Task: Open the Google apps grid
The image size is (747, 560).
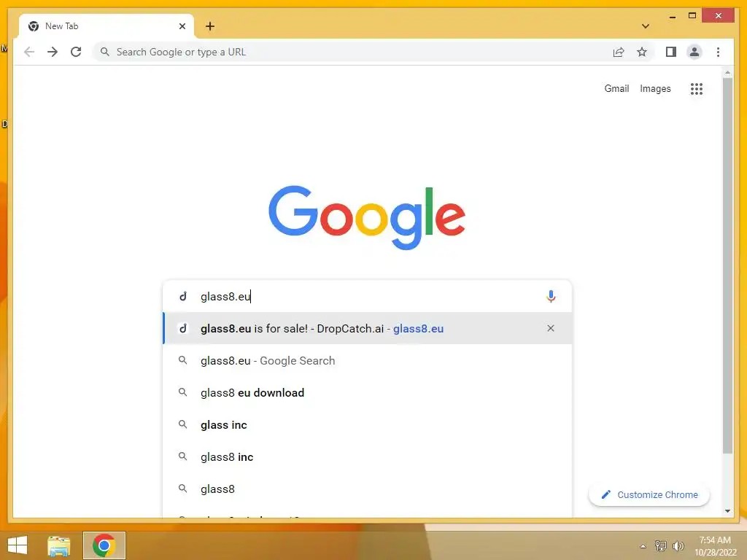Action: tap(697, 88)
